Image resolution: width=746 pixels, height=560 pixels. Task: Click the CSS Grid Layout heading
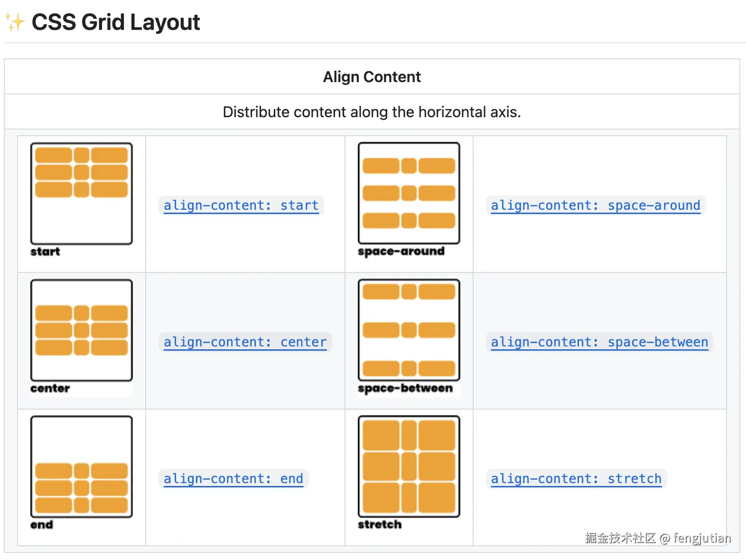(116, 22)
